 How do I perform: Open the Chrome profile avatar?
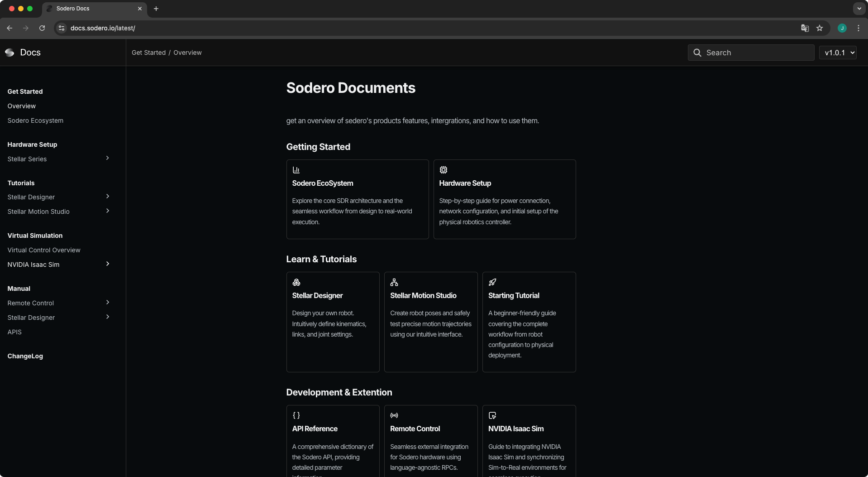(842, 28)
